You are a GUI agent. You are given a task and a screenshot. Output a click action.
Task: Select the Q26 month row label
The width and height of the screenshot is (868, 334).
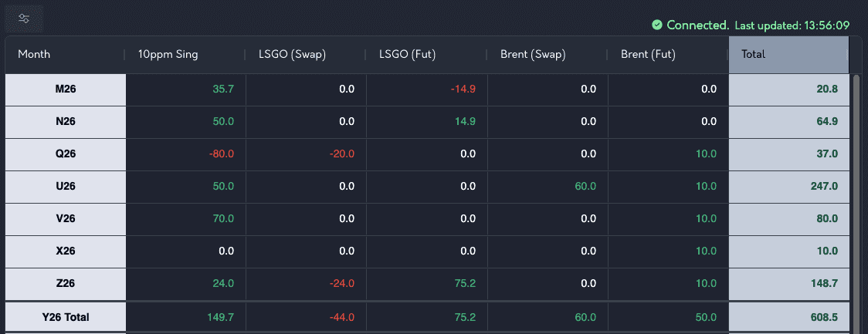(66, 154)
